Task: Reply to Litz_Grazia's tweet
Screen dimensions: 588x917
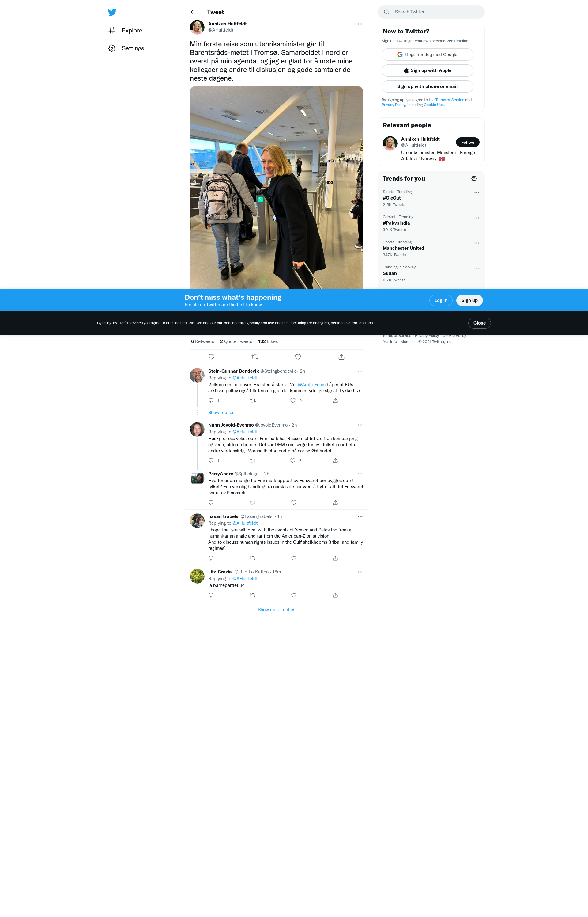Action: point(211,595)
